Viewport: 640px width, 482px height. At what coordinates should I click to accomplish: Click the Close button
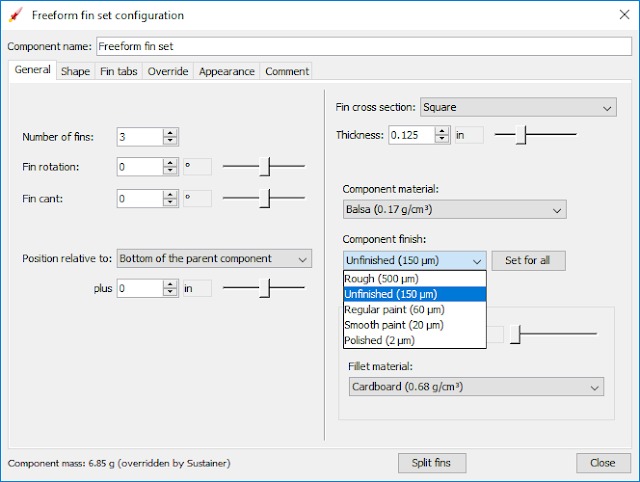(603, 463)
